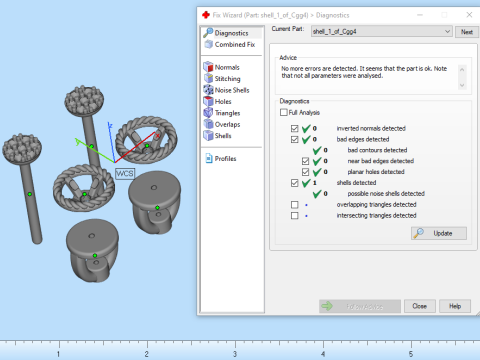Click the red cross Fix Wizard icon
This screenshot has width=480, height=360.
click(206, 15)
